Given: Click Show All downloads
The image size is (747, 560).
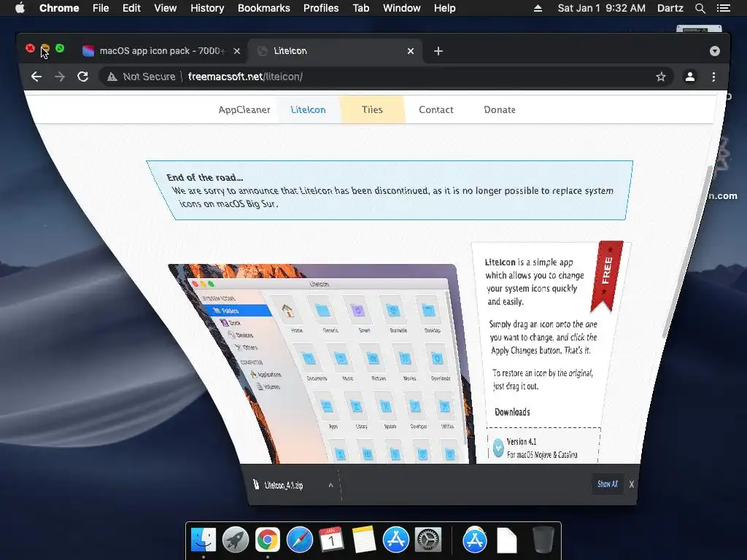Looking at the screenshot, I should 608,484.
